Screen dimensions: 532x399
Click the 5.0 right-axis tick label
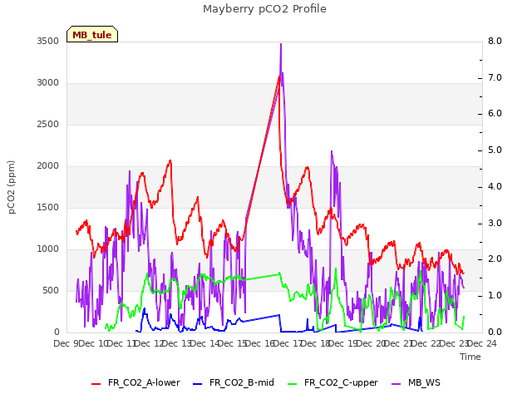pyautogui.click(x=495, y=150)
